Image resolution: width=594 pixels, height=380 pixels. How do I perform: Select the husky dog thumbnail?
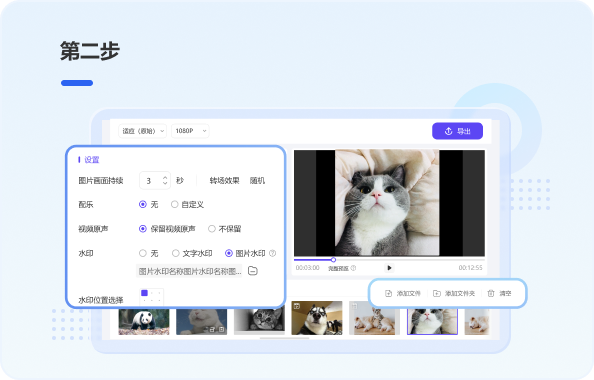click(317, 318)
